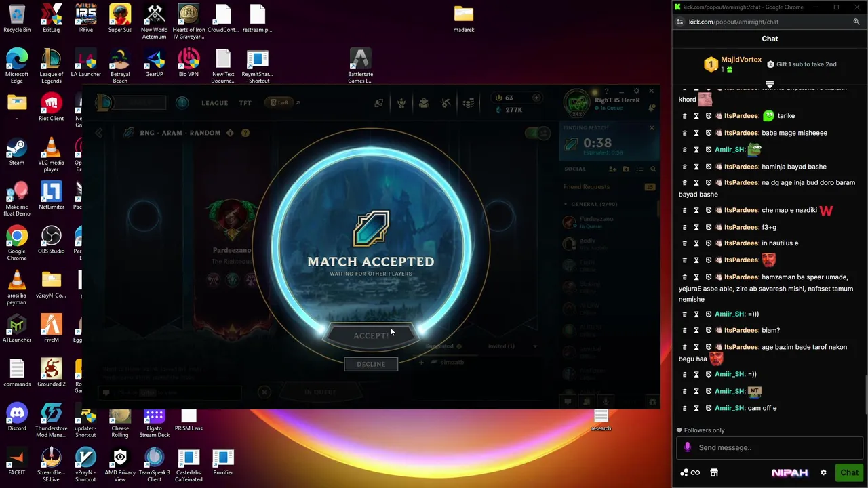Click the search icon in Social panel

[653, 169]
